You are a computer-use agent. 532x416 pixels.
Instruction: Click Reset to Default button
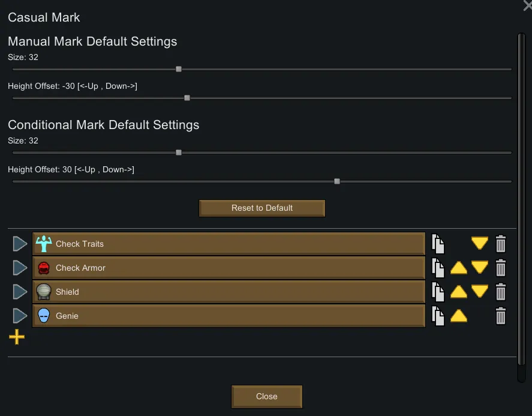coord(262,208)
